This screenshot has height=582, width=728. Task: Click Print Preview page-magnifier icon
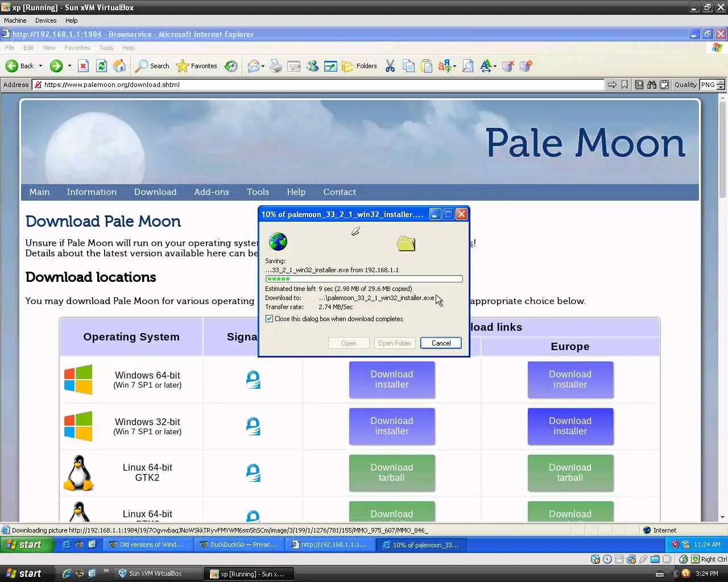pos(468,66)
